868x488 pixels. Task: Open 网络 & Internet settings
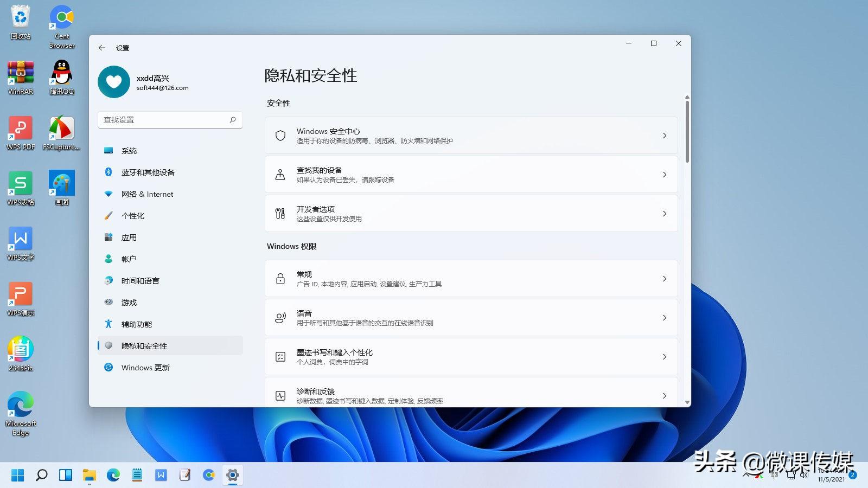pyautogui.click(x=147, y=194)
